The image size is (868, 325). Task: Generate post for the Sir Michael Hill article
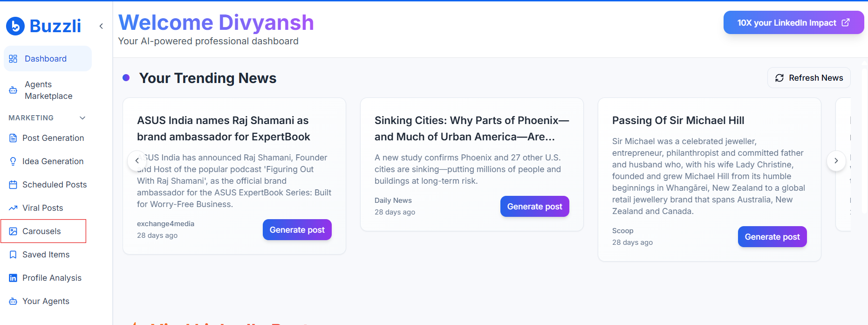[772, 236]
